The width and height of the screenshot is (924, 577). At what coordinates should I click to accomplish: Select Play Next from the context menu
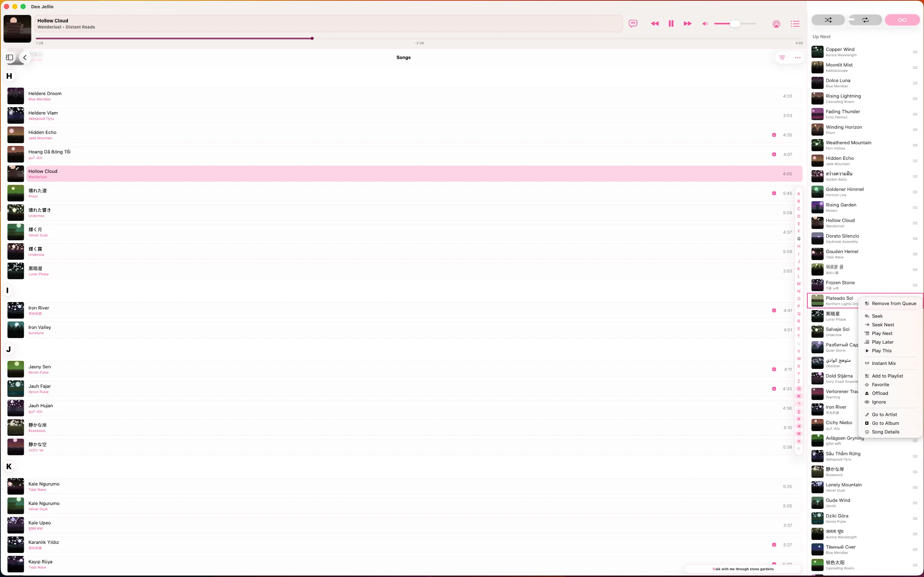point(882,333)
